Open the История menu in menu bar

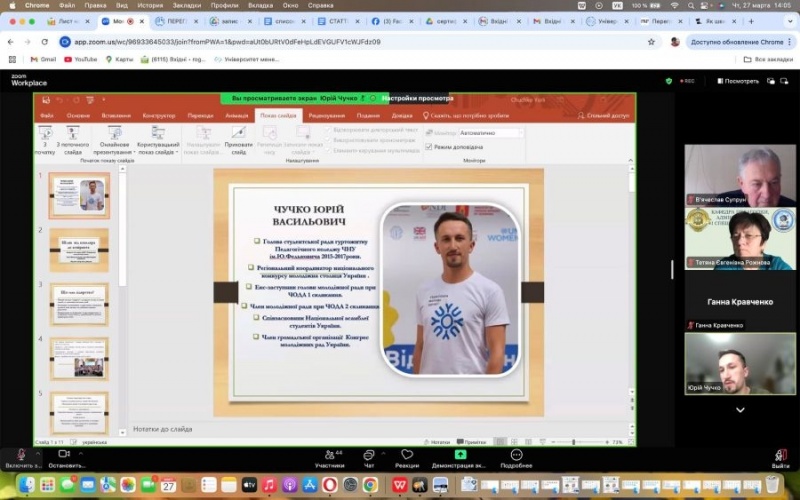point(150,5)
